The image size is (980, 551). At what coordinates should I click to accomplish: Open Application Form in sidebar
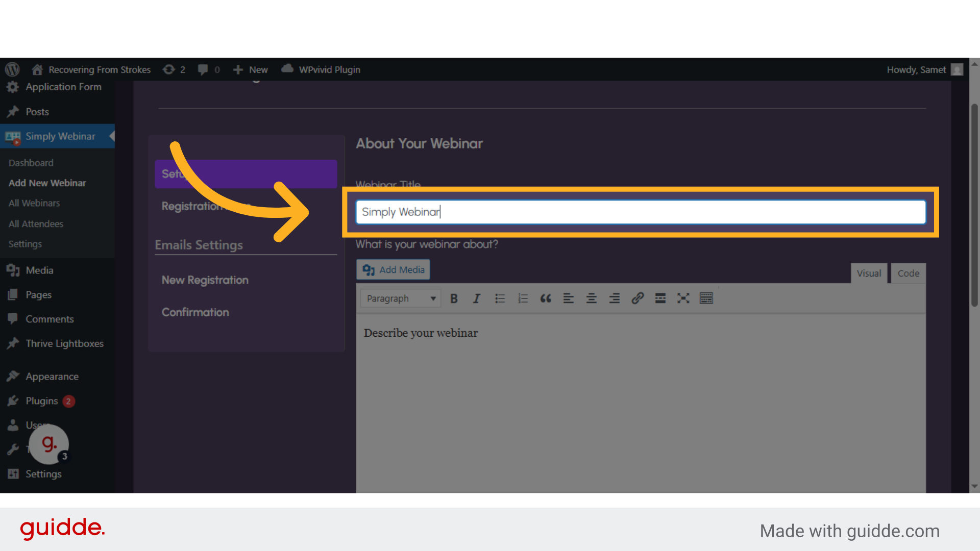[63, 87]
